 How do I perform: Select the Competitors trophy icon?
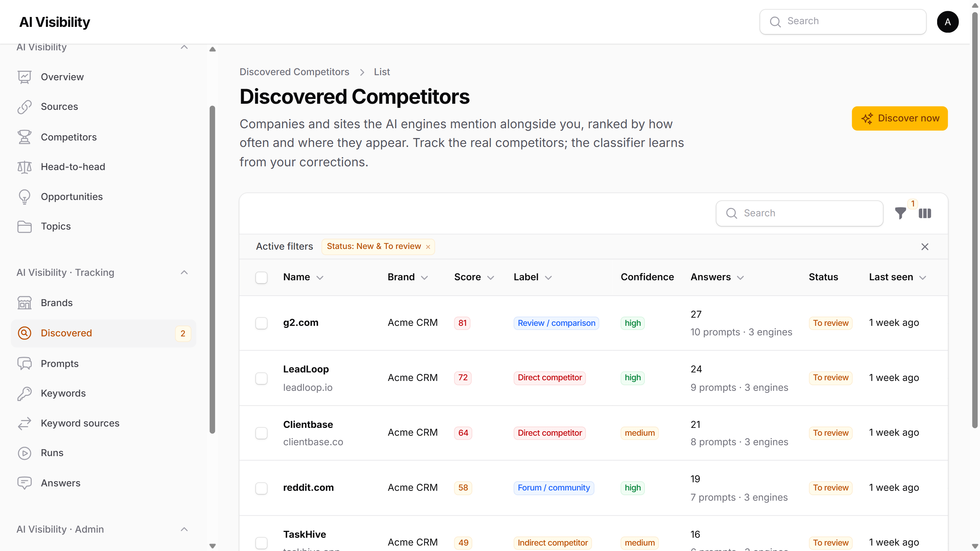tap(24, 137)
